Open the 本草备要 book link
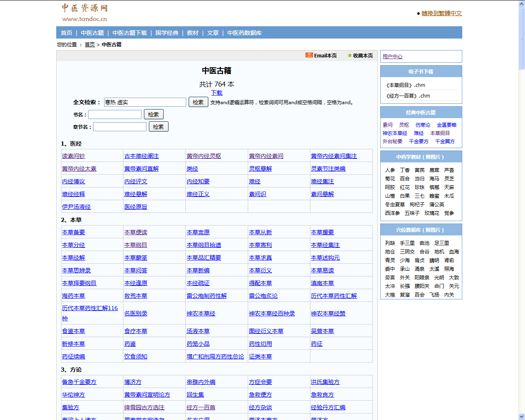 tap(73, 233)
